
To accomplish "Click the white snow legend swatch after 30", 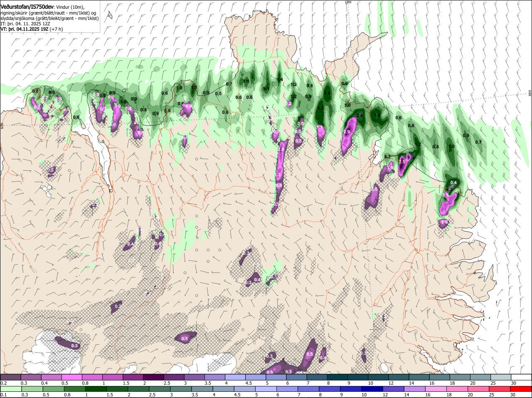I will 521,377.
